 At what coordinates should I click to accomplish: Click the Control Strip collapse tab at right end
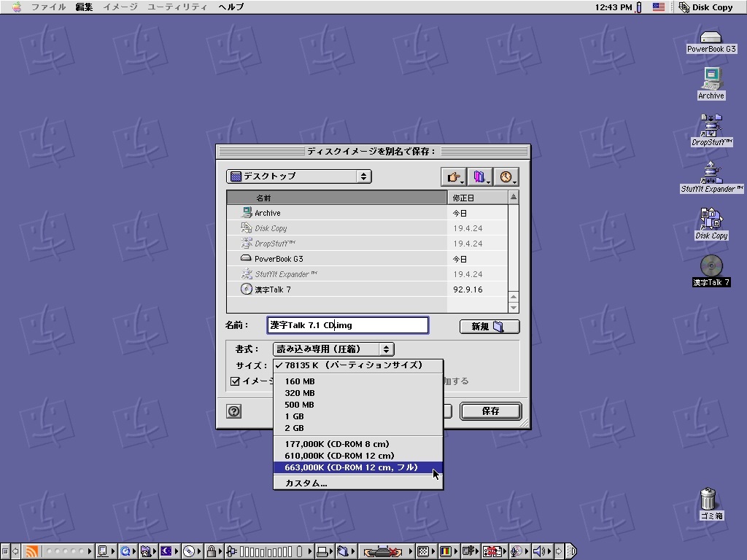(x=570, y=551)
